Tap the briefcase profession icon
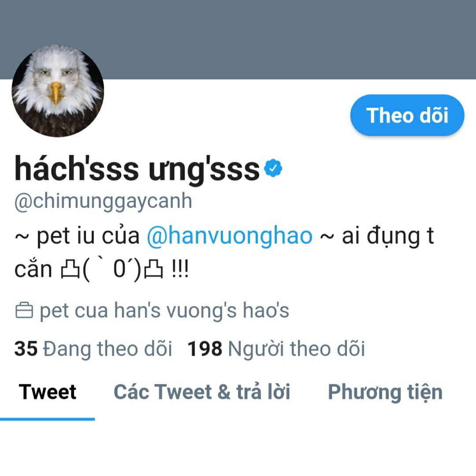 coord(24,310)
